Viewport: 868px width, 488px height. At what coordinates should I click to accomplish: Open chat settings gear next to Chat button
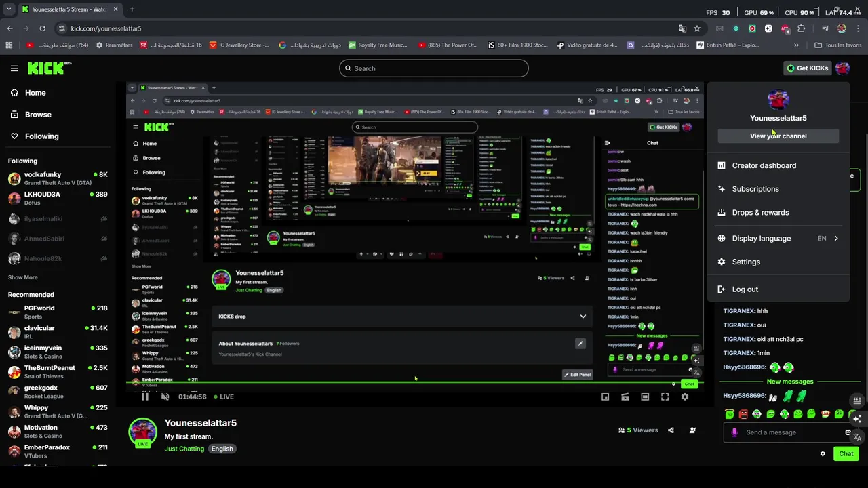(823, 454)
